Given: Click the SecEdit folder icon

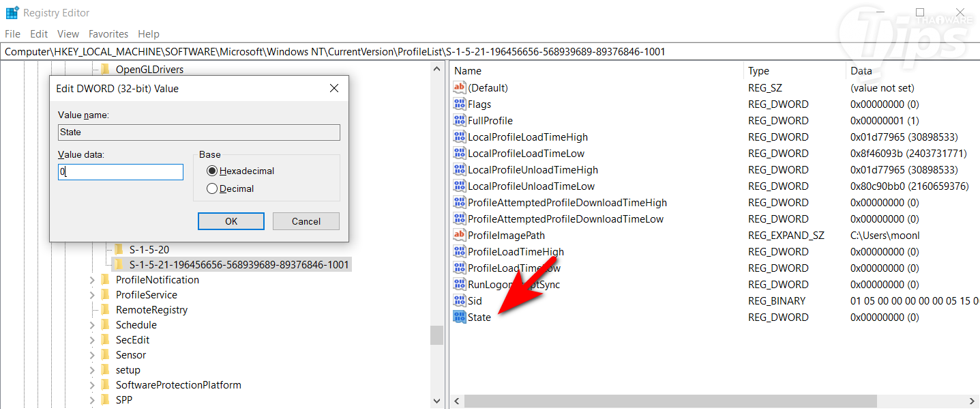Looking at the screenshot, I should click(x=105, y=339).
